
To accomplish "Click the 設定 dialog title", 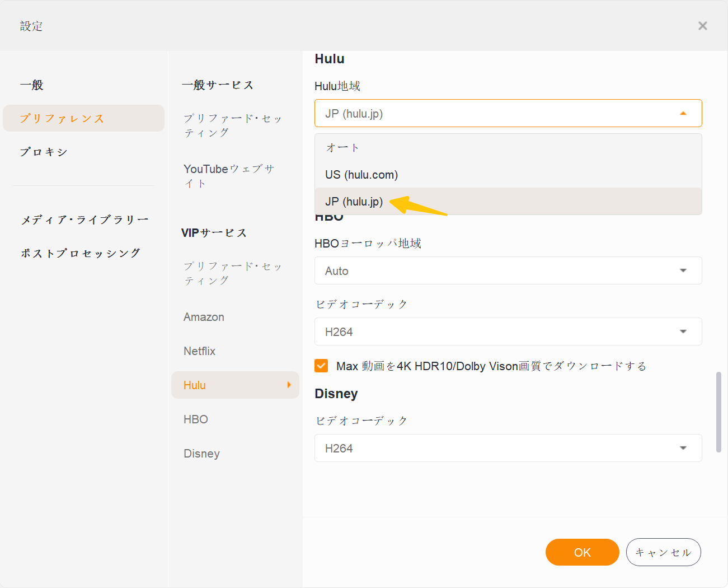I will (x=31, y=26).
